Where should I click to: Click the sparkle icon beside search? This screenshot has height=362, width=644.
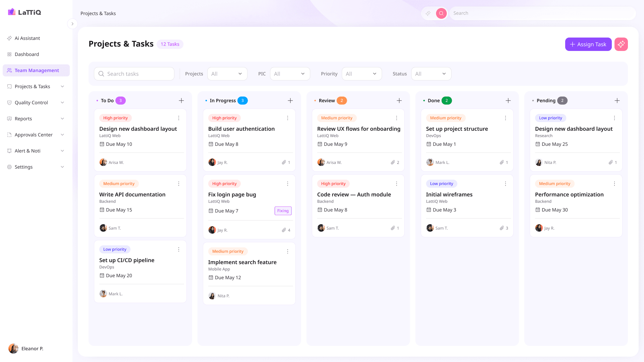[428, 13]
